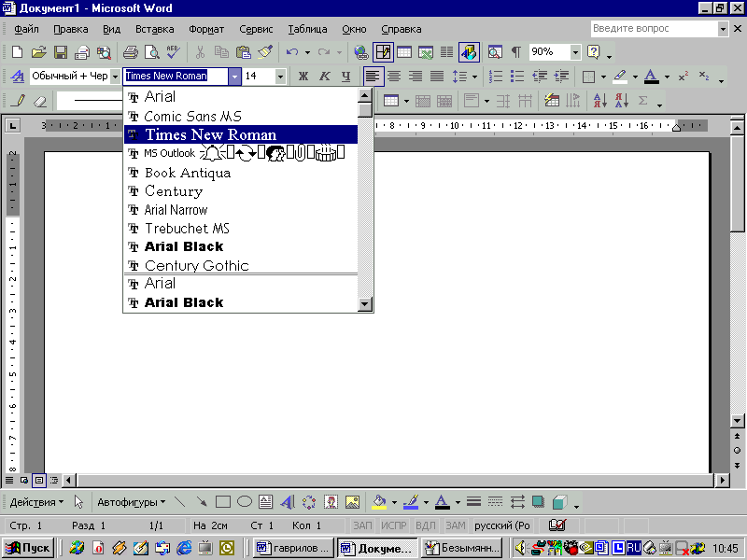Viewport: 747px width, 560px height.
Task: Draw an oval shape
Action: [245, 502]
